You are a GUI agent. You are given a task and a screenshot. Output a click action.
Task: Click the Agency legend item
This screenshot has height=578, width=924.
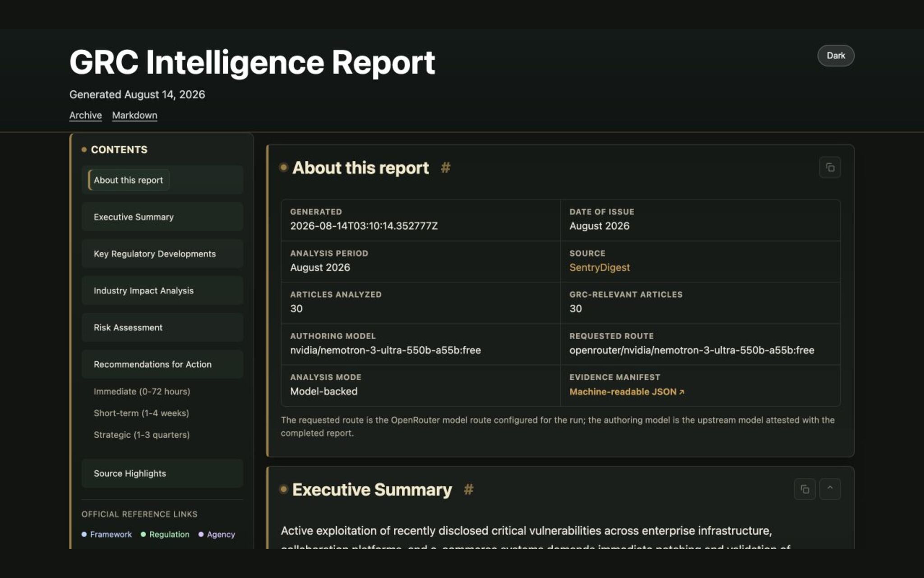217,534
